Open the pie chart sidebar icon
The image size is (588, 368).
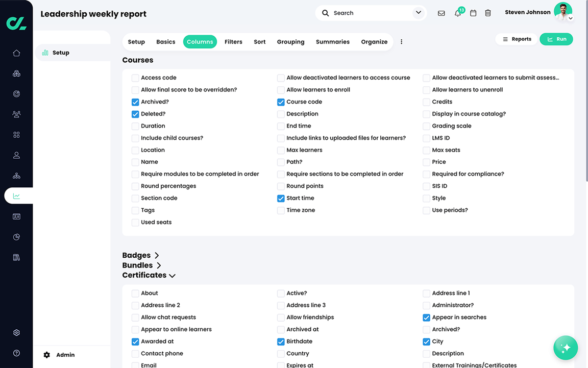click(16, 237)
